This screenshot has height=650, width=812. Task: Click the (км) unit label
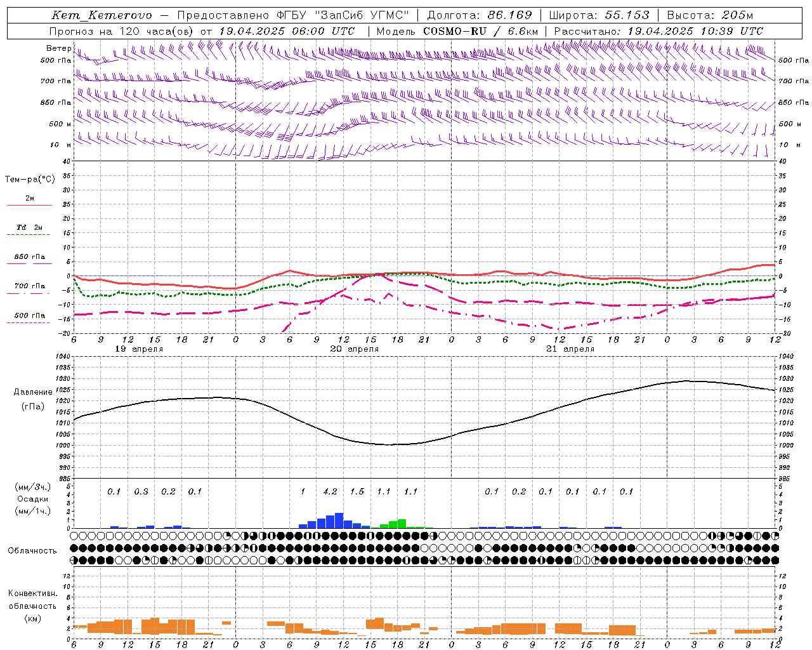pyautogui.click(x=32, y=618)
